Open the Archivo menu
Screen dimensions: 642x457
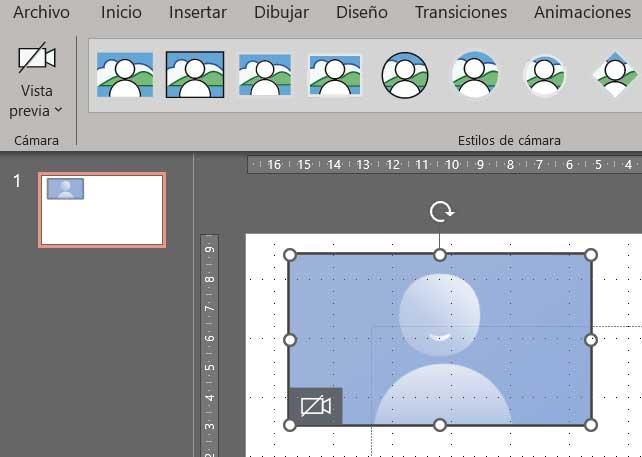point(41,12)
